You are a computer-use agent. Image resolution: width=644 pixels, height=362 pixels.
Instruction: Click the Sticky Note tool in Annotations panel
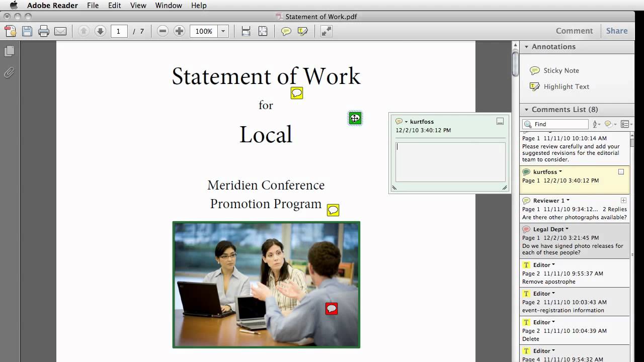pyautogui.click(x=554, y=70)
